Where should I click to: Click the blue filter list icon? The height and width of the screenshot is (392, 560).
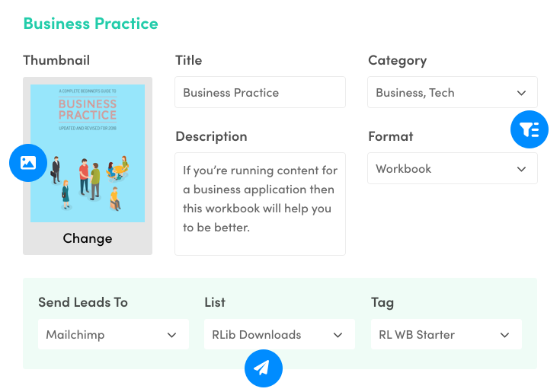pyautogui.click(x=529, y=130)
